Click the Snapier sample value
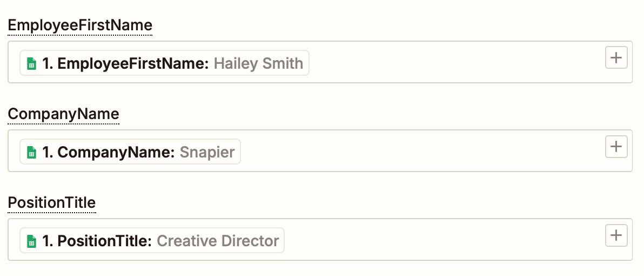Image resolution: width=644 pixels, height=276 pixels. tap(207, 152)
